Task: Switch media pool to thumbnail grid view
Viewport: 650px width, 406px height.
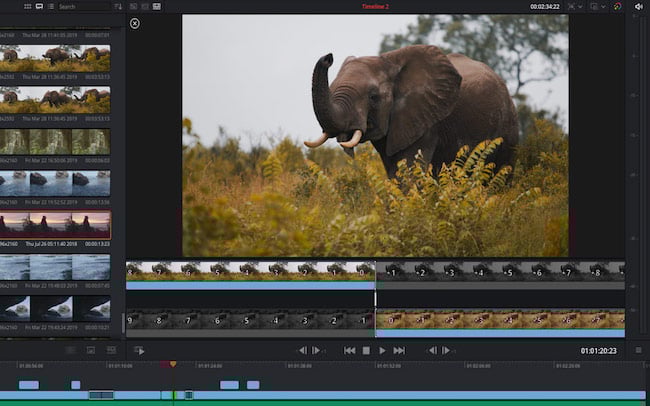Action: tap(28, 6)
